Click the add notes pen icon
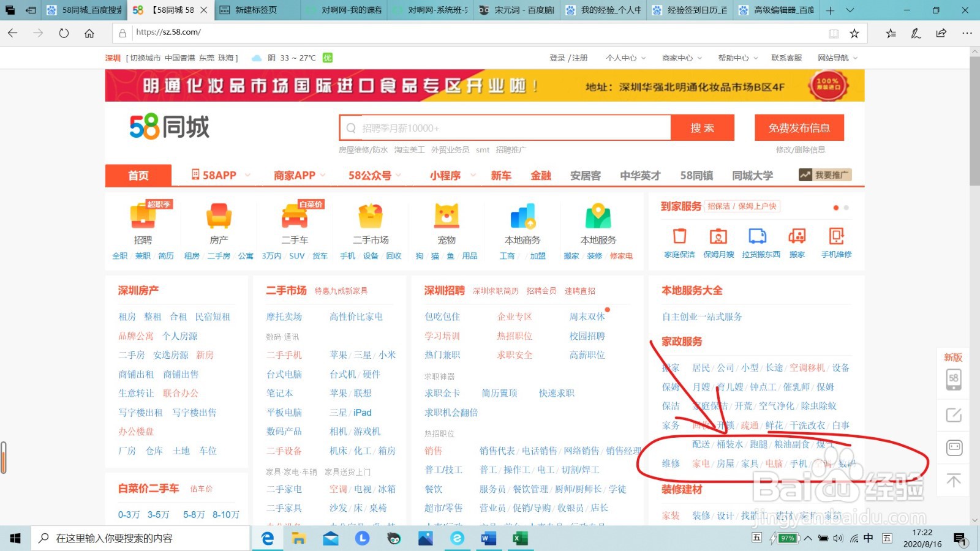 click(916, 33)
